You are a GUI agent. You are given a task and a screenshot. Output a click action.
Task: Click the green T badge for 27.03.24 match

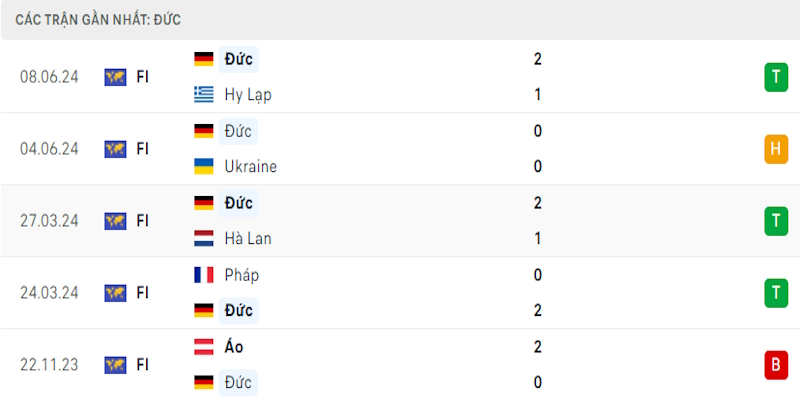click(x=776, y=221)
